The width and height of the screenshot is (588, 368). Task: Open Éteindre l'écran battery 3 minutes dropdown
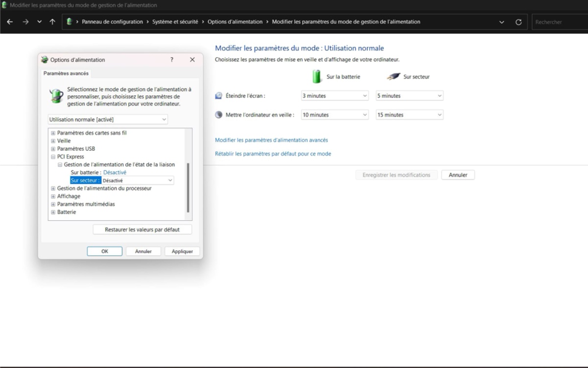(x=335, y=96)
